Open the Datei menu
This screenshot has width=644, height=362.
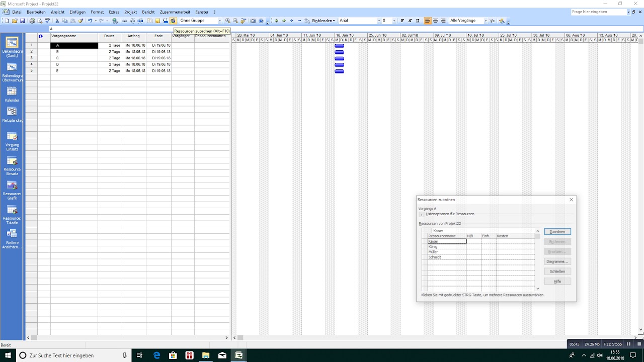(x=17, y=12)
